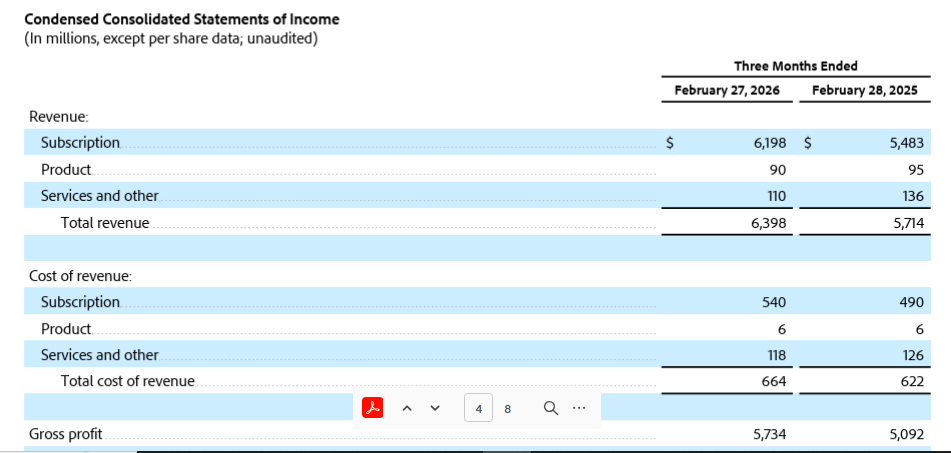Click Product label under Revenue

66,170
